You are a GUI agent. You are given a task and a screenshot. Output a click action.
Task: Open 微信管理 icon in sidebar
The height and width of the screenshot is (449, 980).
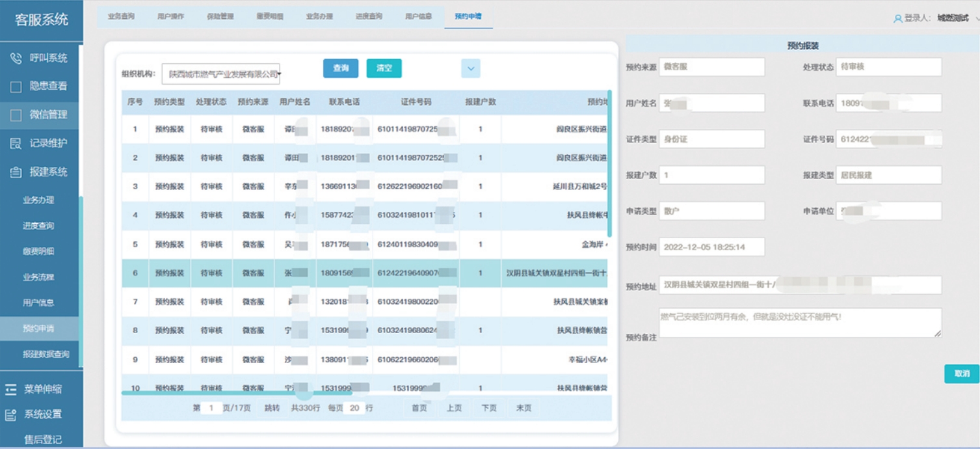coord(16,115)
